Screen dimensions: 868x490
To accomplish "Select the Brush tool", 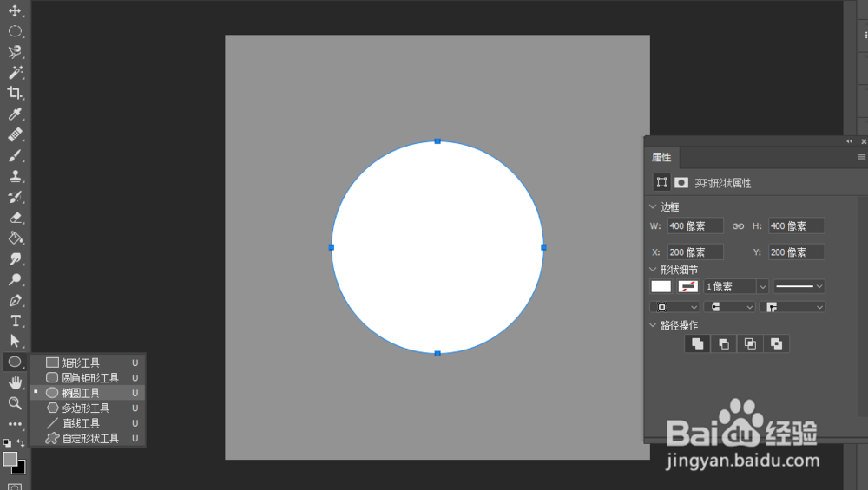I will point(15,155).
